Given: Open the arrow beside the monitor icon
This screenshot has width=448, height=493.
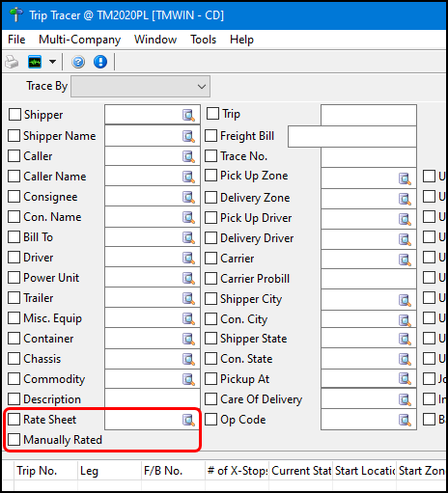Looking at the screenshot, I should pyautogui.click(x=52, y=62).
